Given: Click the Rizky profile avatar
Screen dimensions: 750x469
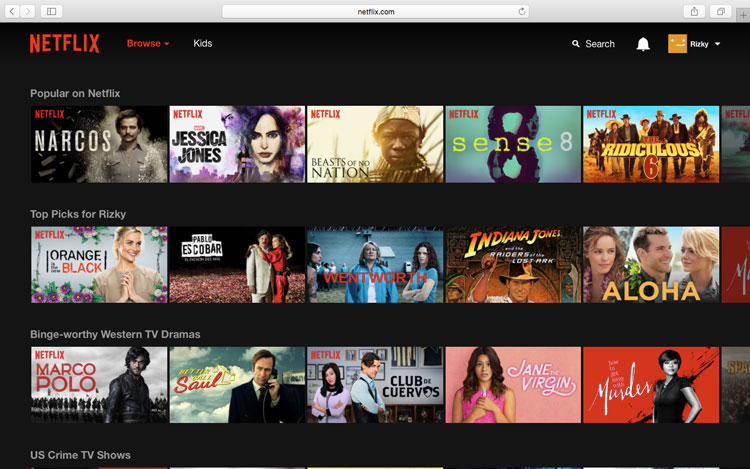Looking at the screenshot, I should click(677, 44).
